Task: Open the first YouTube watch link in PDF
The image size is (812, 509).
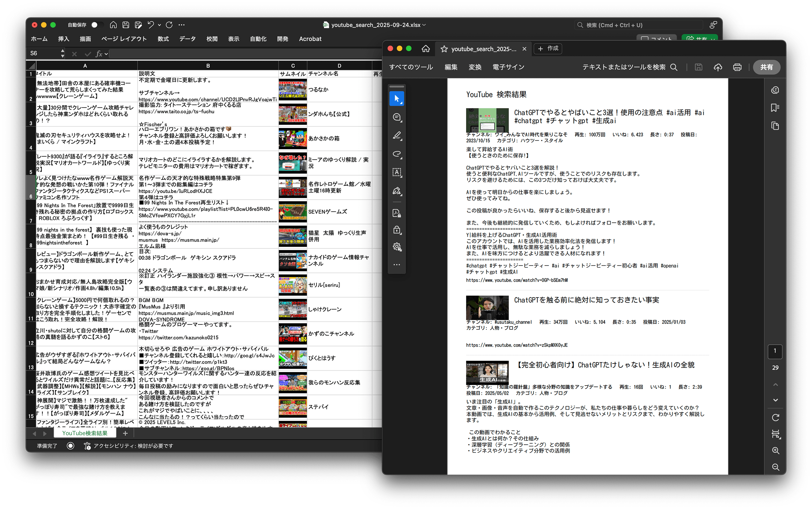Action: coord(517,280)
